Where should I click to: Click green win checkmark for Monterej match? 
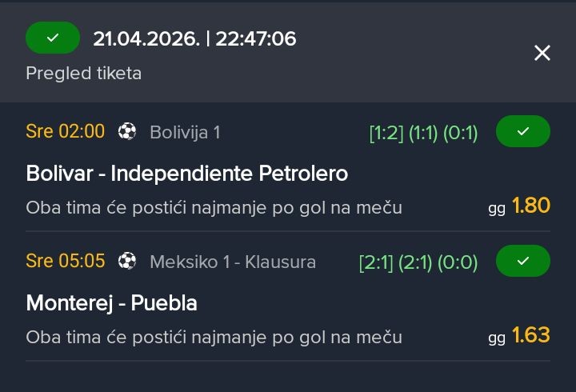point(523,261)
